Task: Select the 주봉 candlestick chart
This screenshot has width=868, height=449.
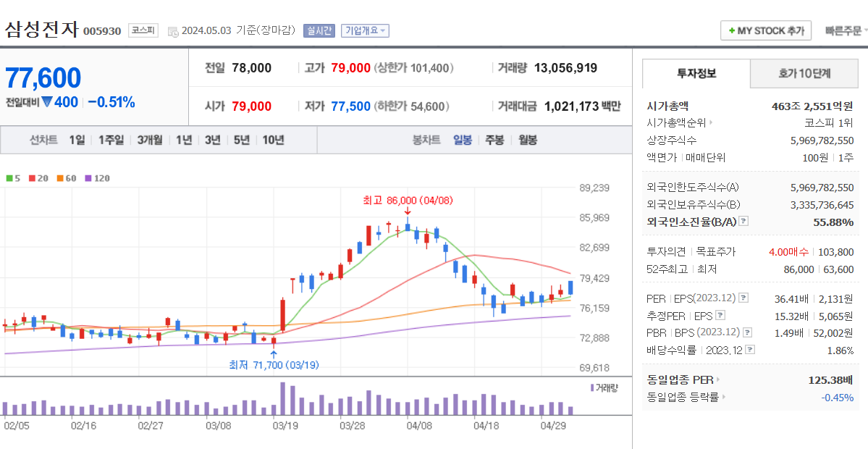Action: (x=494, y=140)
